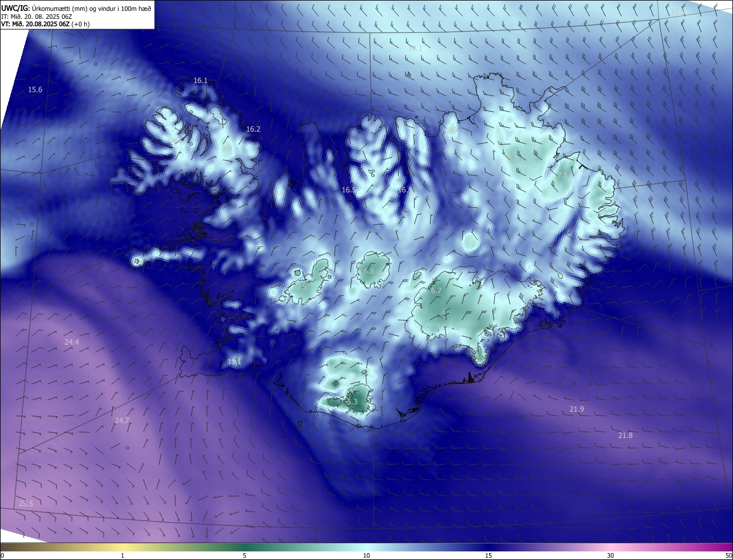Click the 'IT: Mið. 20. 08. 2025 06Z' line
733x560 pixels.
point(37,17)
